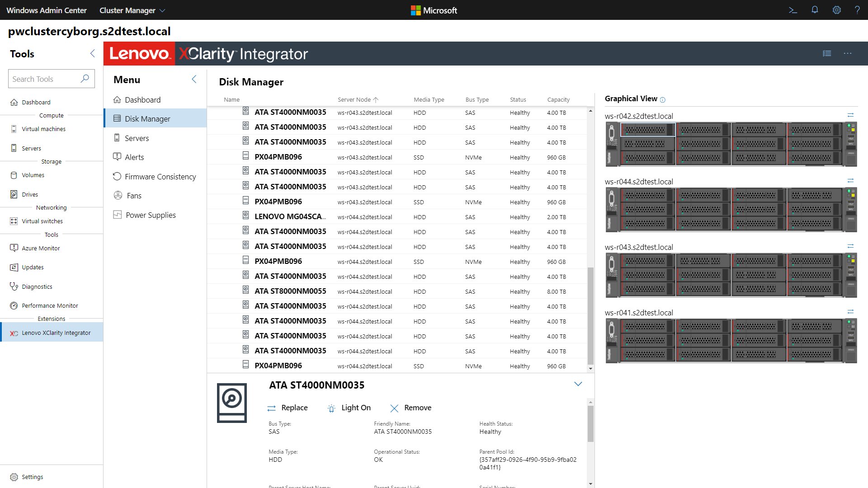The width and height of the screenshot is (868, 488).
Task: Open Volumes tool
Action: coord(52,175)
